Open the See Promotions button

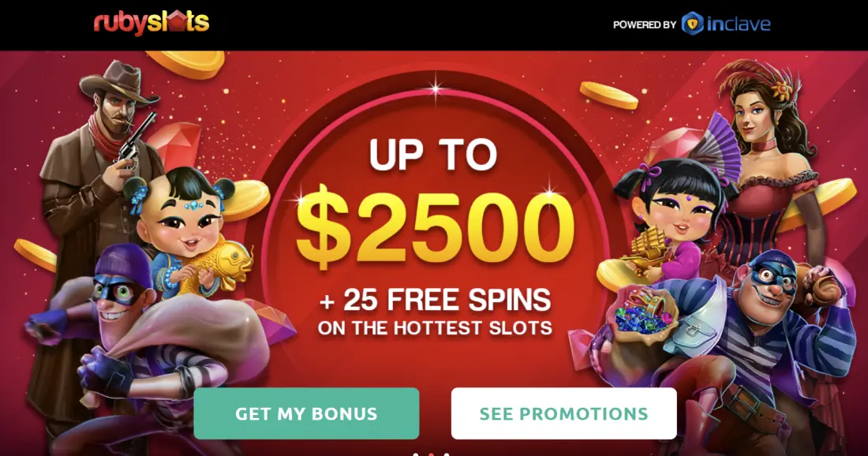[563, 413]
